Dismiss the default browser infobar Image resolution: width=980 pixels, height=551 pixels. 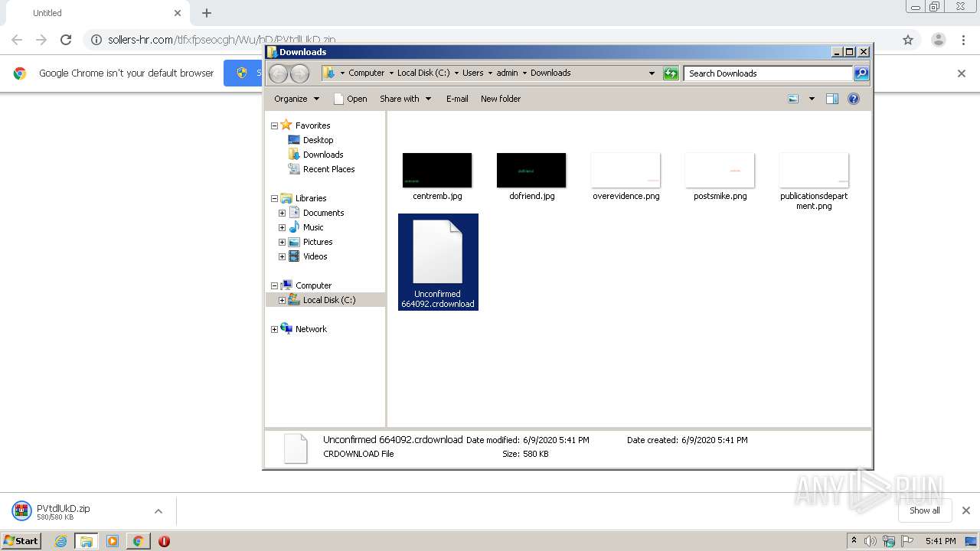[x=962, y=73]
